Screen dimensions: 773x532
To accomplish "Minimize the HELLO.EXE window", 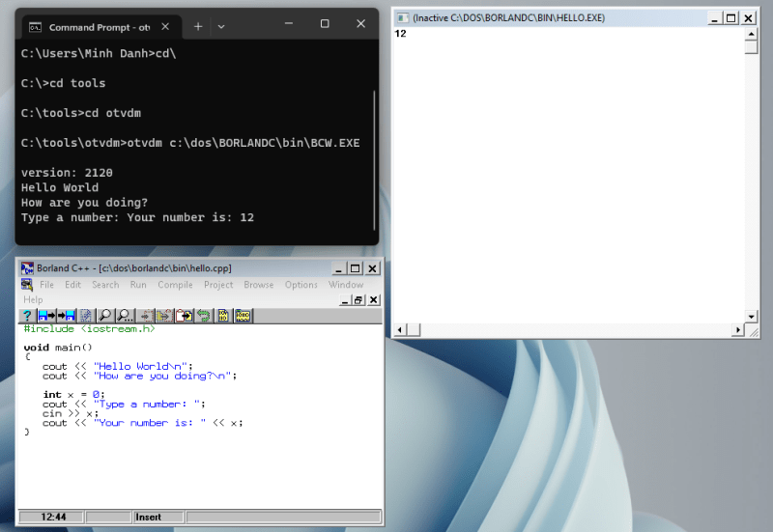I will (x=714, y=18).
